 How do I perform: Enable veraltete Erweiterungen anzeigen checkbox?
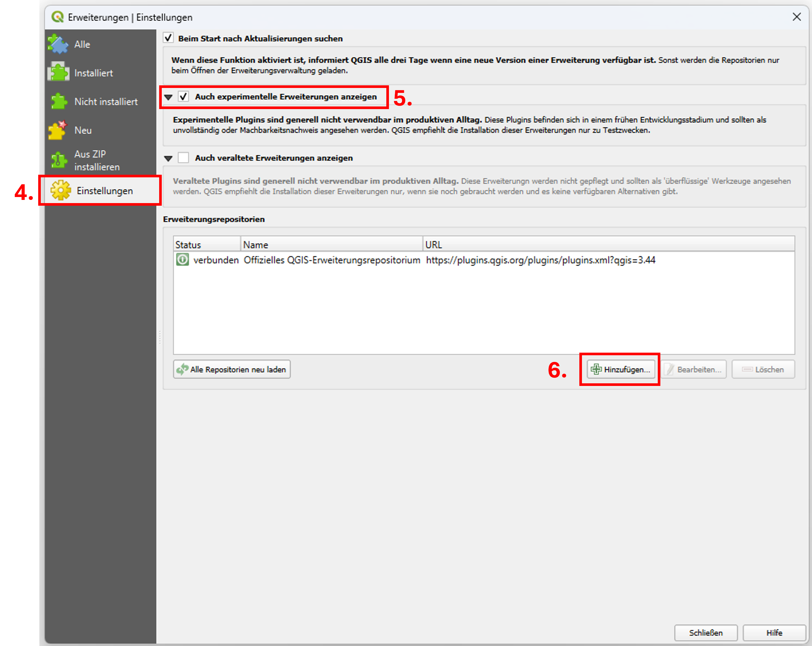[x=183, y=158]
